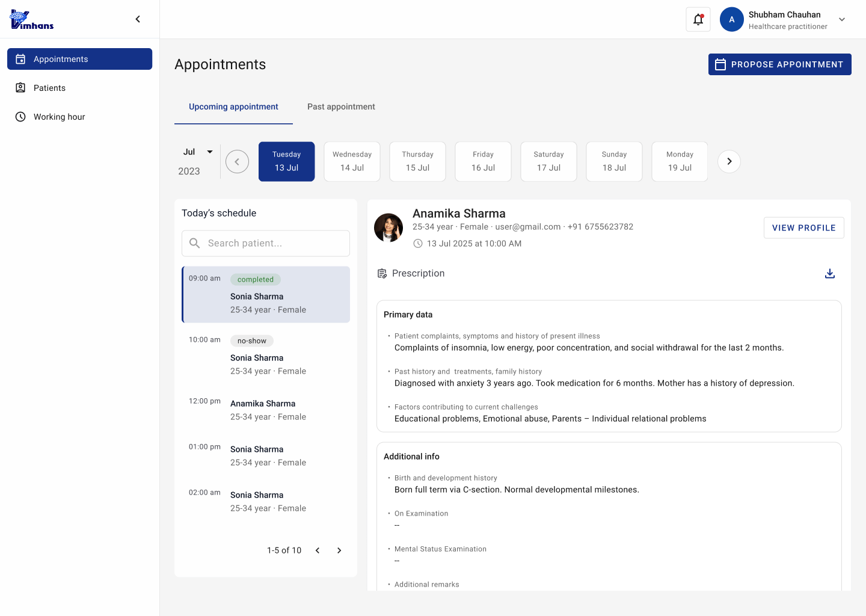The height and width of the screenshot is (616, 866).
Task: Expand Shubham Chauhan's account menu
Action: tap(841, 19)
